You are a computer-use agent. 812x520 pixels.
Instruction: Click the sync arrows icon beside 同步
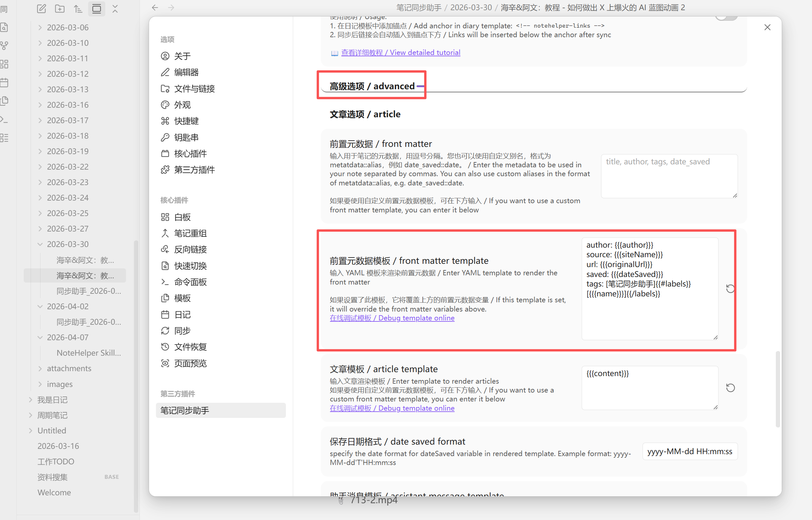pos(165,331)
